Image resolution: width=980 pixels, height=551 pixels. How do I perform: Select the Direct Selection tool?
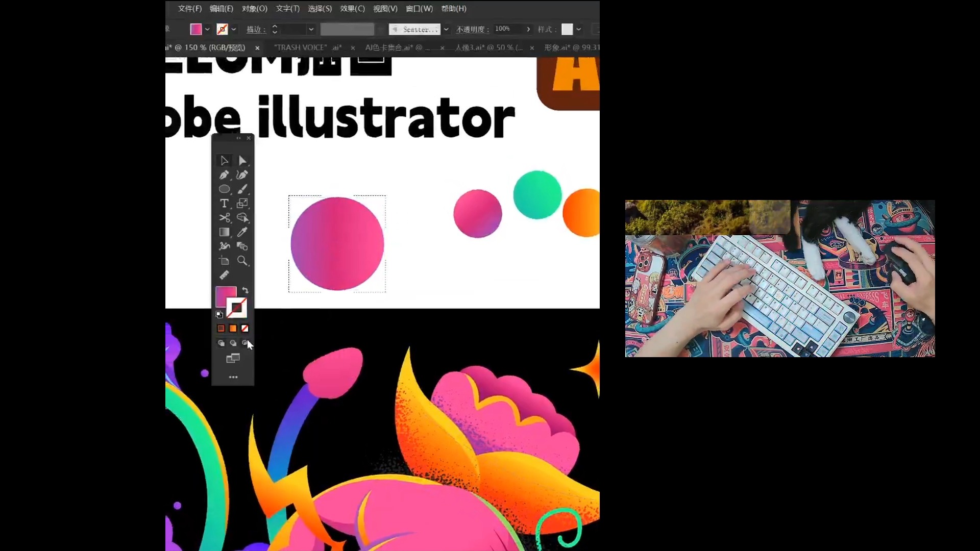[x=242, y=161]
